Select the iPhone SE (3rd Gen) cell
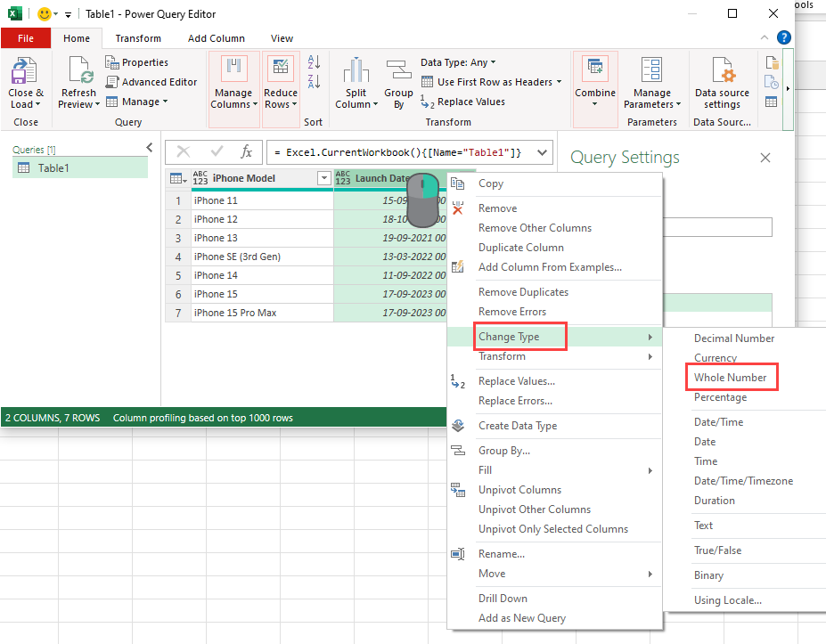Screen dimensions: 826x644 pos(262,257)
